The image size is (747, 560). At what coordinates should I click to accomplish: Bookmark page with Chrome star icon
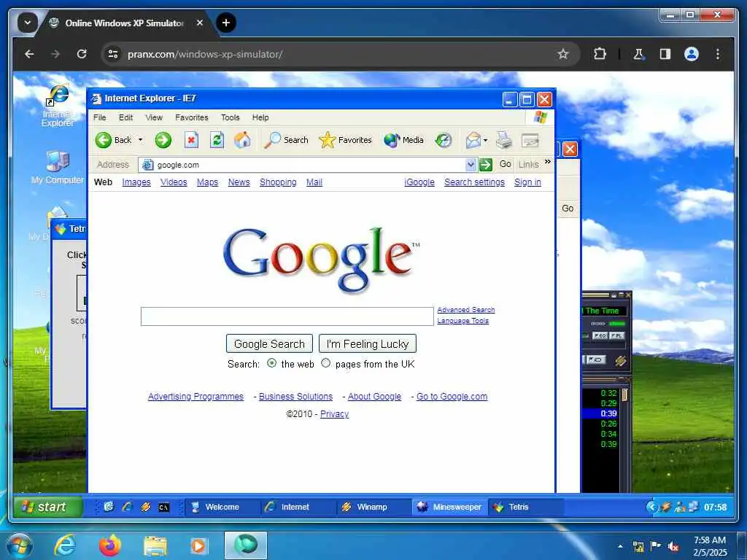point(563,54)
